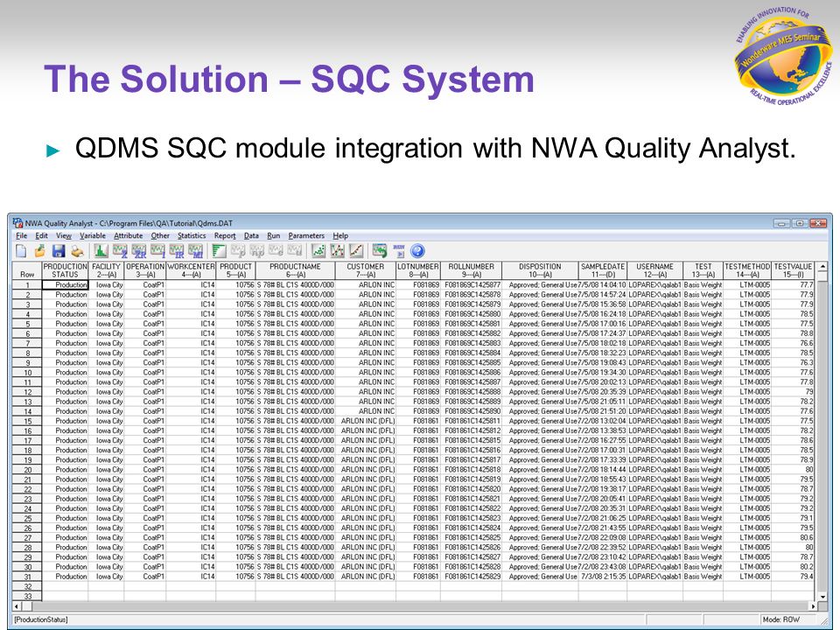Click test value 76.3 in row 9
Image resolution: width=840 pixels, height=630 pixels.
coord(793,362)
